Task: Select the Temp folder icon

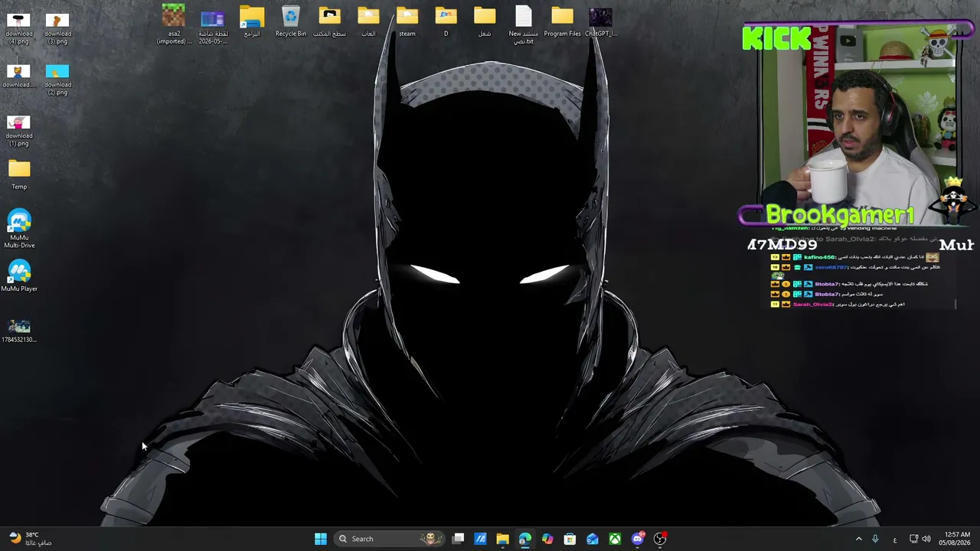Action: tap(19, 174)
